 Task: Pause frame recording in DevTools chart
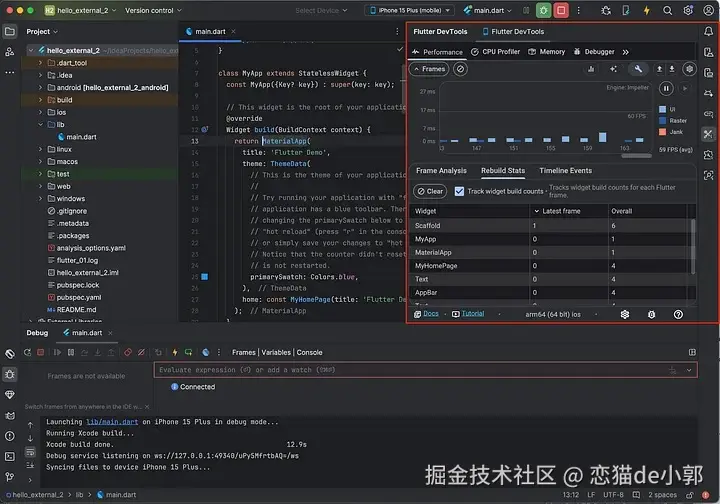(x=666, y=88)
